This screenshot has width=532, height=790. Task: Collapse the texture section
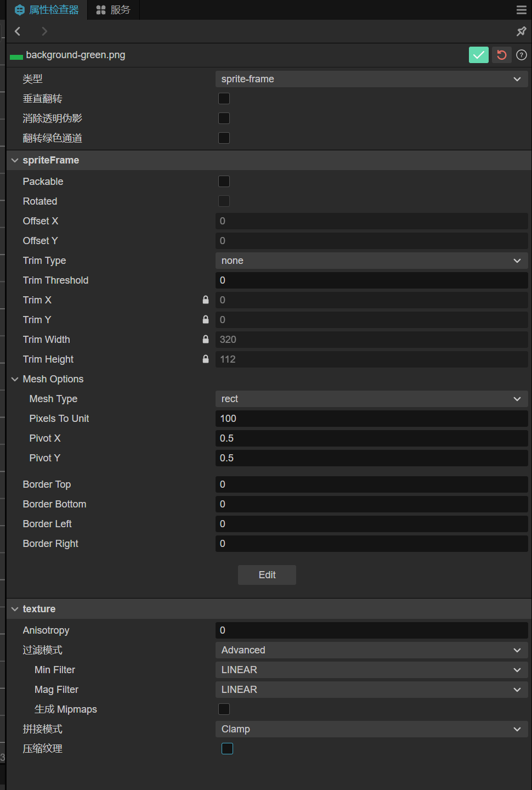[15, 609]
